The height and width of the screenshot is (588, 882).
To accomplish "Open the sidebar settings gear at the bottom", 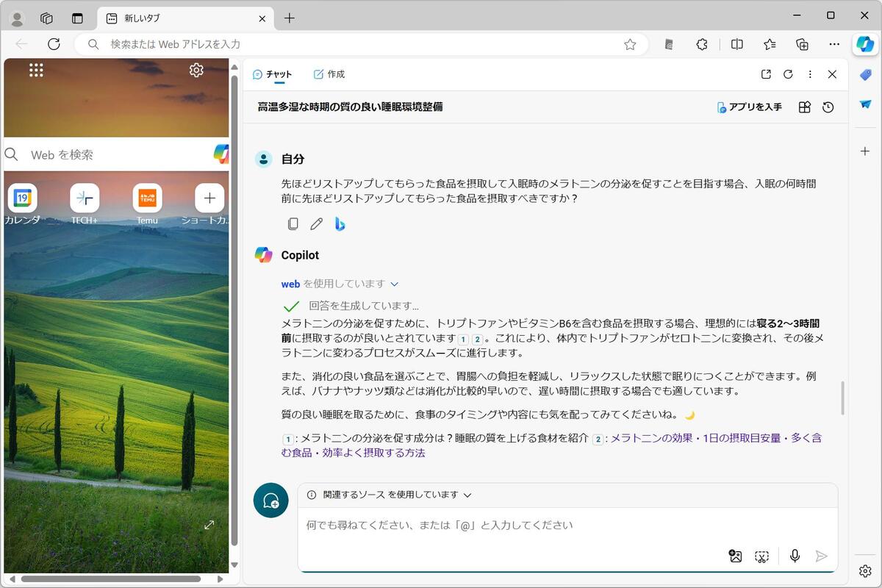I will pyautogui.click(x=865, y=571).
